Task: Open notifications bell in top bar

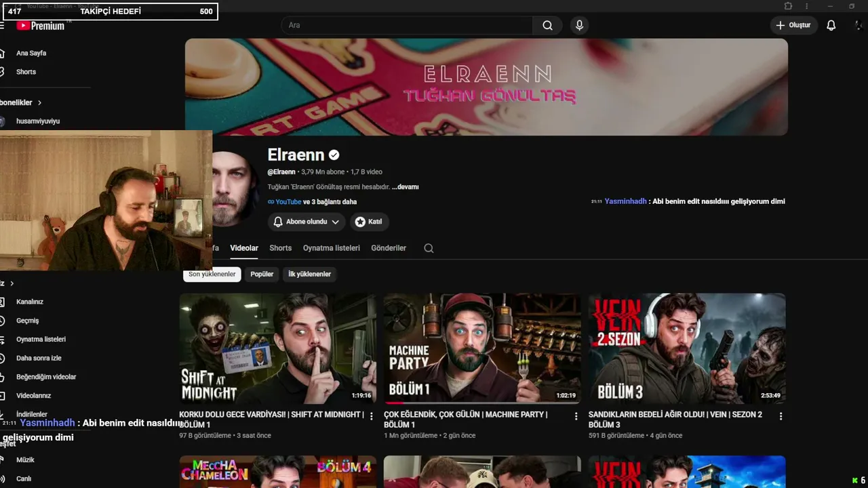Action: tap(831, 25)
